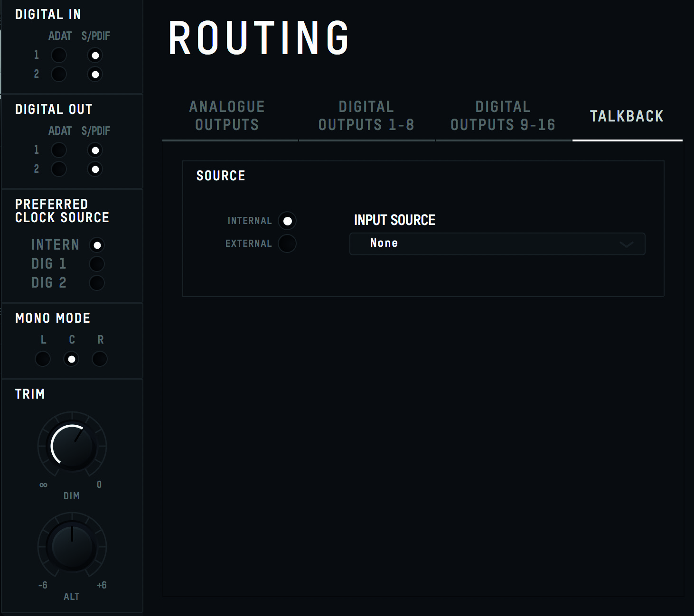Select ADAT for Digital Out 2
The height and width of the screenshot is (616, 694).
59,169
